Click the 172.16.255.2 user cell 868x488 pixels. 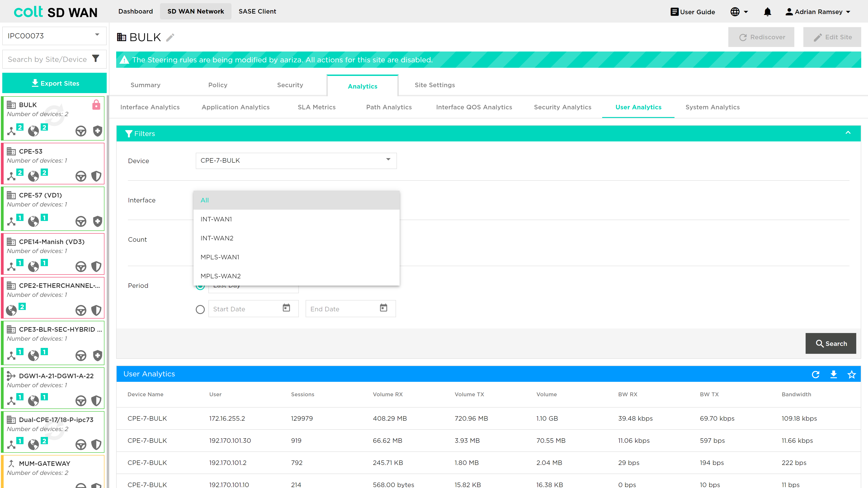[x=227, y=418]
